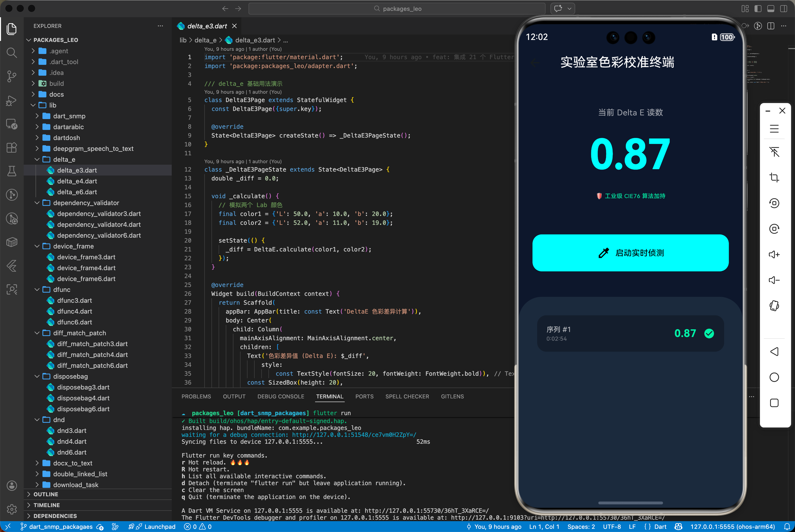Open the Source Control view
The image size is (795, 532).
(x=12, y=76)
